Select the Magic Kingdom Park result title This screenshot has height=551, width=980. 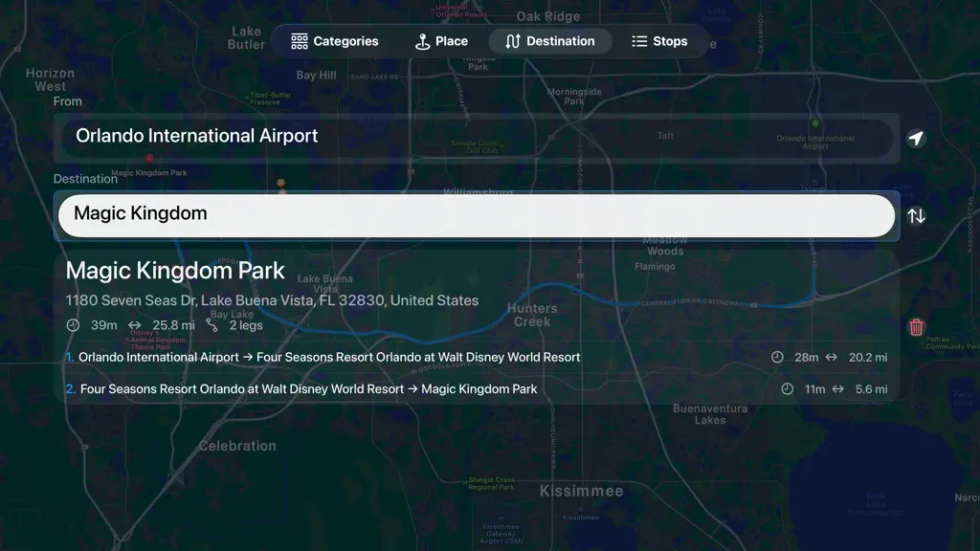tap(175, 271)
